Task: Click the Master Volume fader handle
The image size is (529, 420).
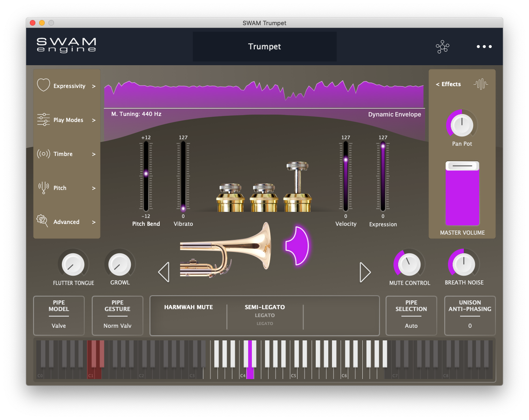Action: click(462, 166)
